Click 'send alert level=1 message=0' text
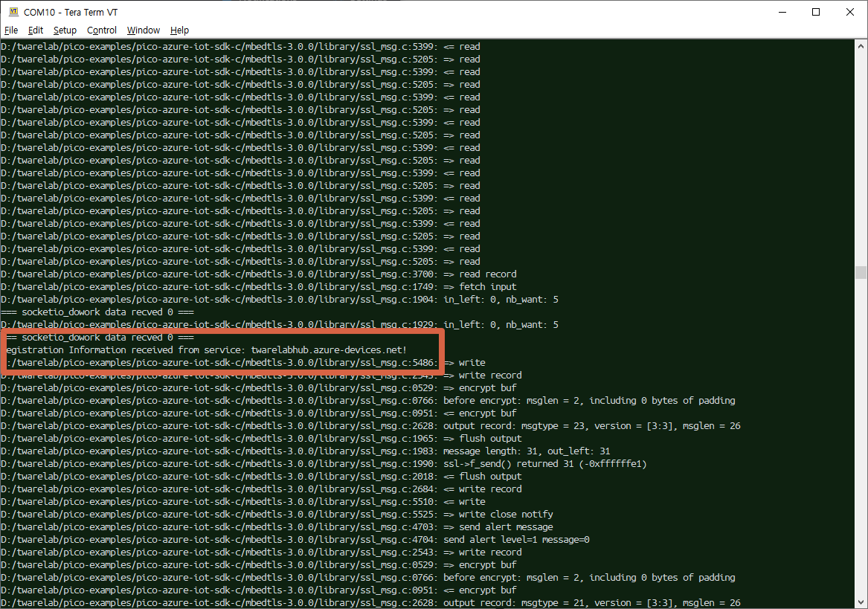Viewport: 868px width, 609px height. click(516, 540)
